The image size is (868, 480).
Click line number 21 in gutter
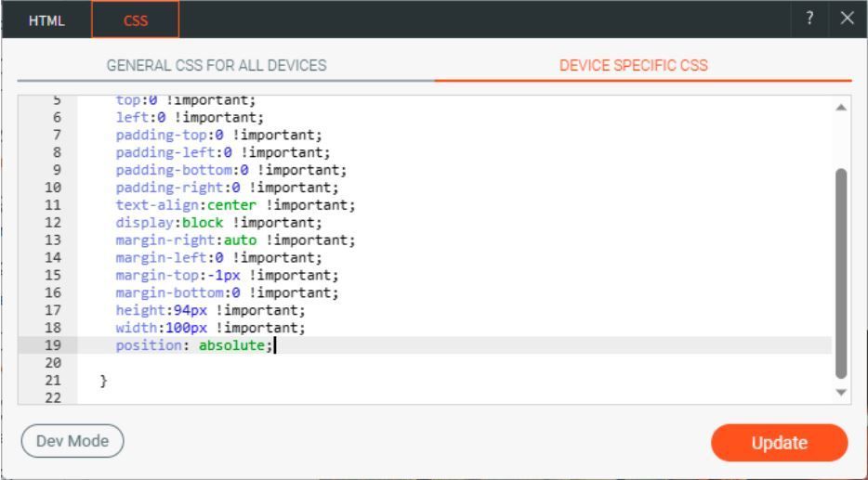pos(52,381)
